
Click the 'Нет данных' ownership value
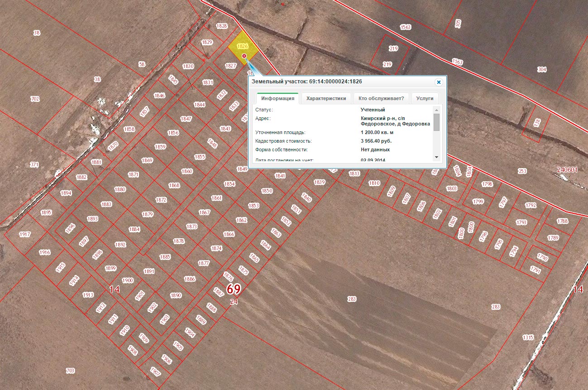[375, 149]
